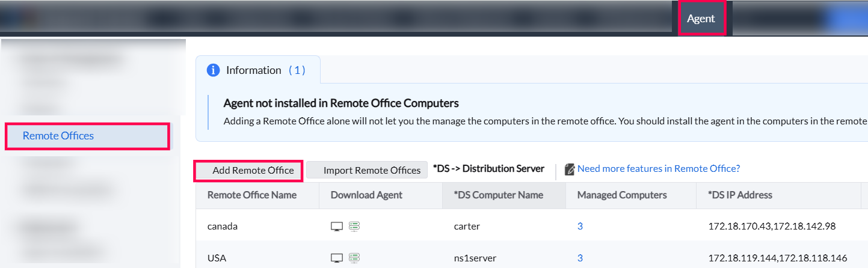Download the computer agent for USA
This screenshot has height=268, width=868.
coord(337,258)
